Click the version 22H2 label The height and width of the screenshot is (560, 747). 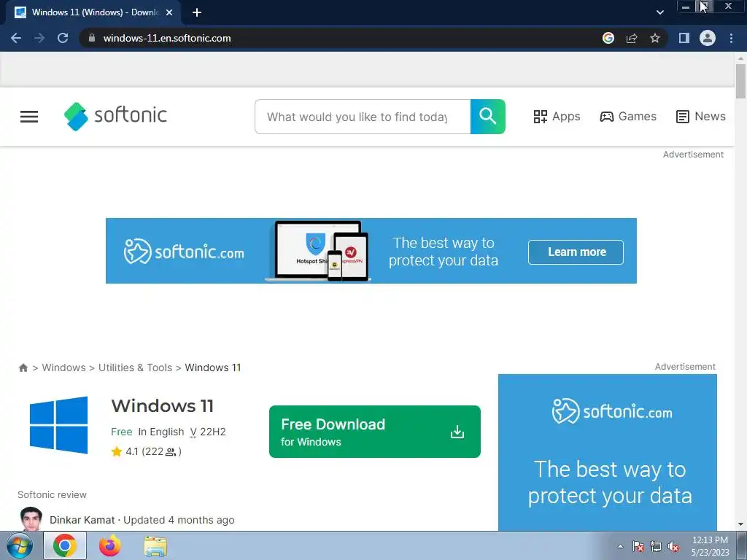pos(208,432)
